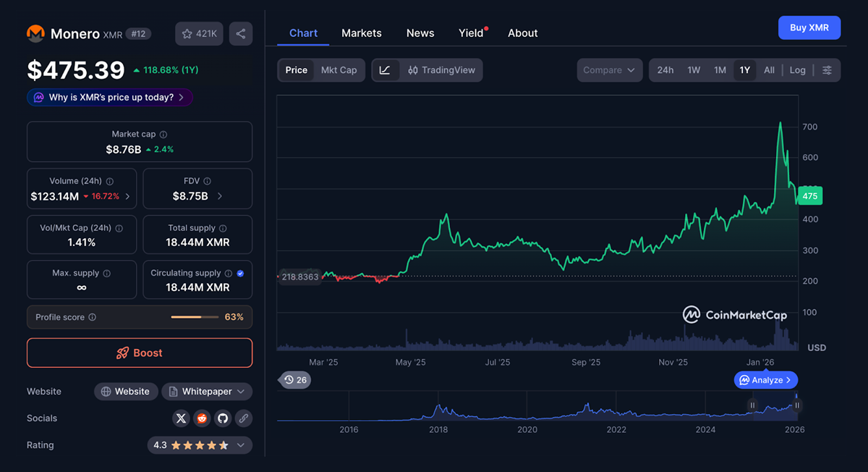Open the X (Twitter) social link

coord(182,418)
